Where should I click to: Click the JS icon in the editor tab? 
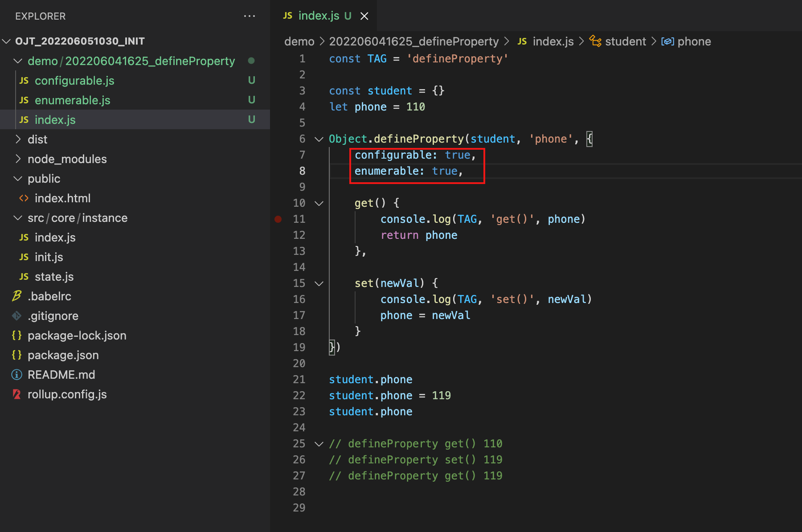pos(288,16)
